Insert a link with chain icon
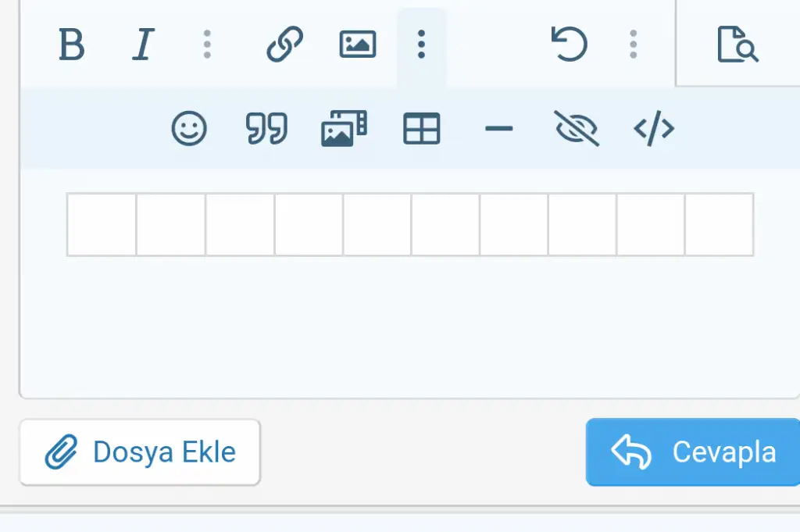 (285, 45)
